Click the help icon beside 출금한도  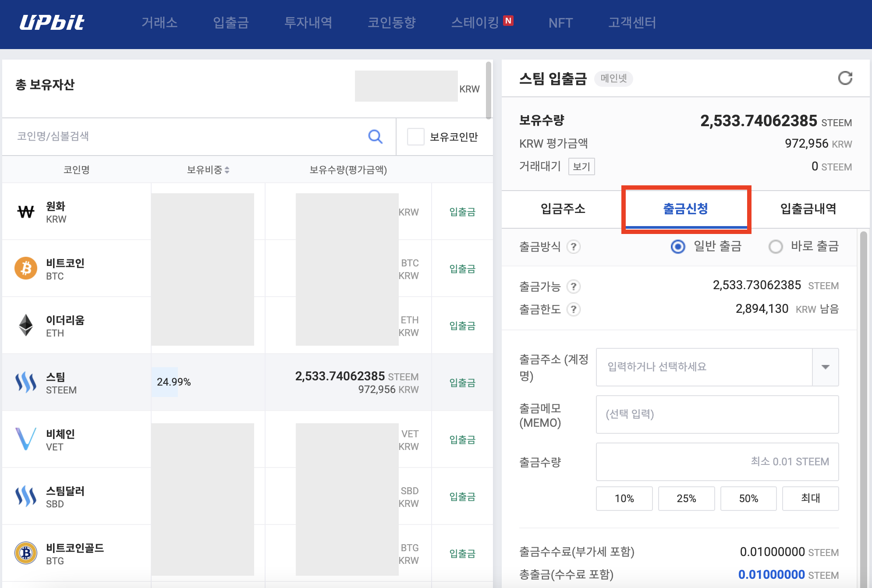[x=573, y=309]
